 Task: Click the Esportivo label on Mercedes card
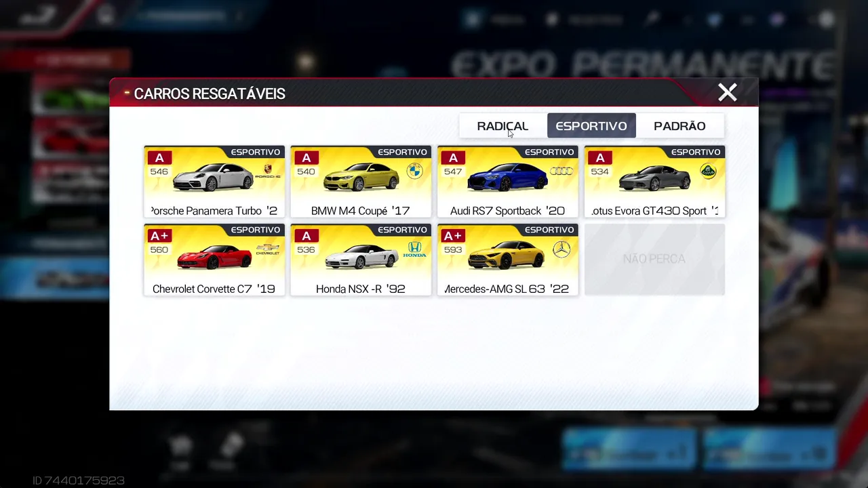pos(549,230)
